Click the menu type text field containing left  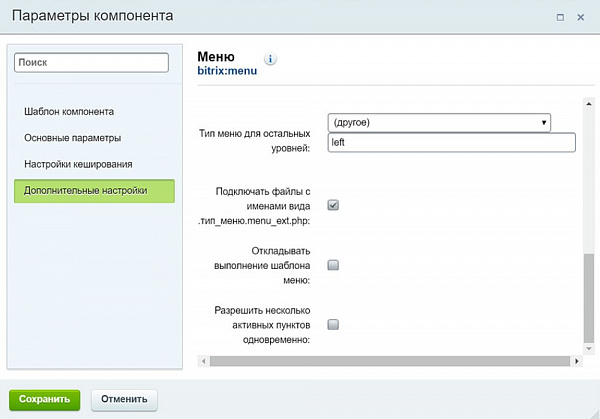coord(452,142)
